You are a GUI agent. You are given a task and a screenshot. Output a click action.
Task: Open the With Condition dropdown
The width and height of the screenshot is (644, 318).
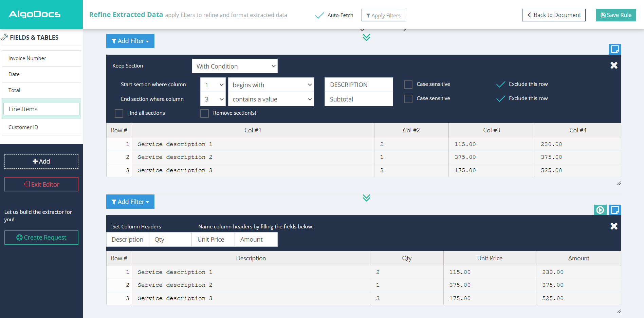click(x=235, y=66)
